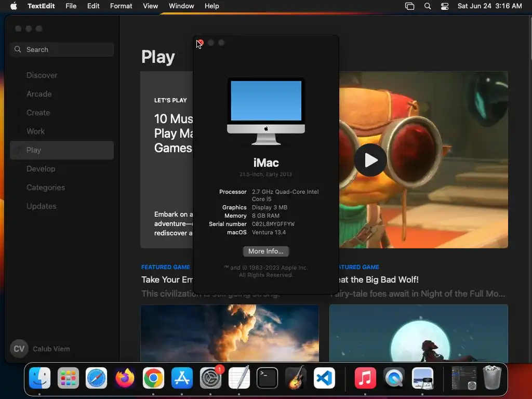The width and height of the screenshot is (532, 399).
Task: Select Work in App Store sidebar
Action: coord(62,131)
